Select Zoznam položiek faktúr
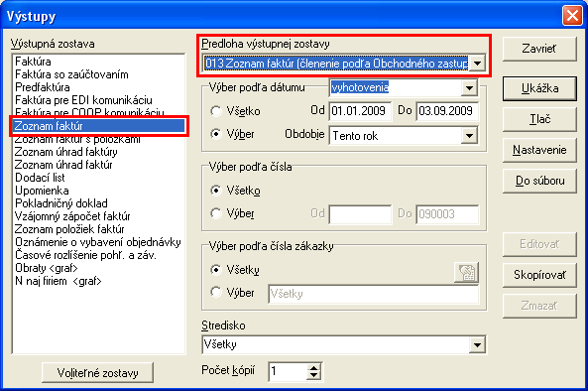The width and height of the screenshot is (588, 391). point(98,229)
